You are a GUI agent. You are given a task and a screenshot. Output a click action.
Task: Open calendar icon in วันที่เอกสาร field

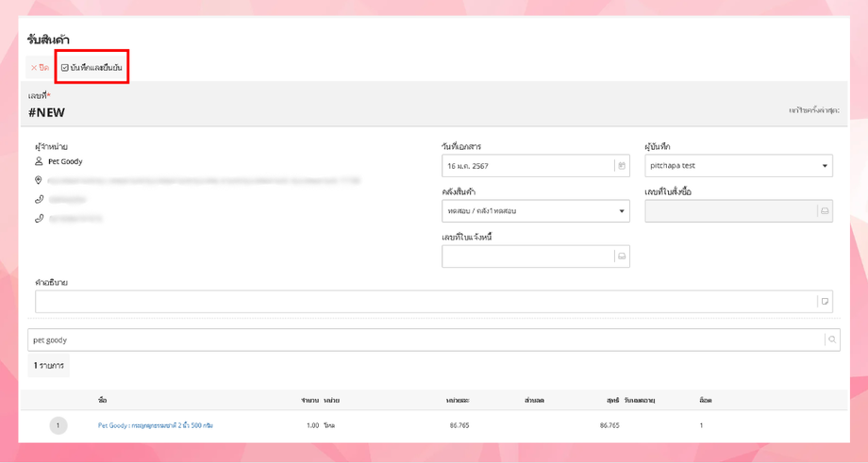click(x=621, y=166)
